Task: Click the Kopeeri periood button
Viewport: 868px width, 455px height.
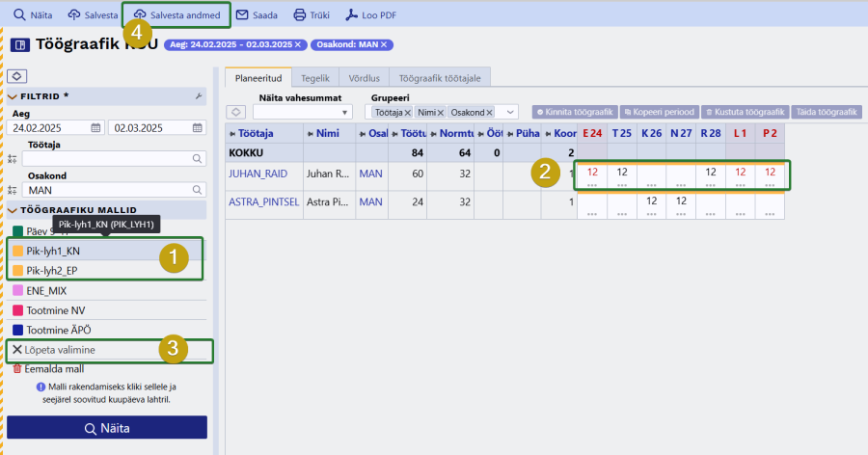Action: pyautogui.click(x=660, y=112)
